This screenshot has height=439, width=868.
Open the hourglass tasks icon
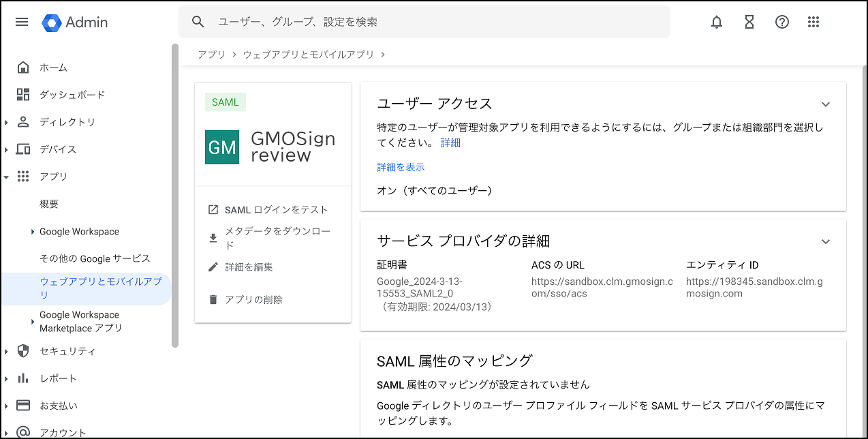[x=749, y=22]
